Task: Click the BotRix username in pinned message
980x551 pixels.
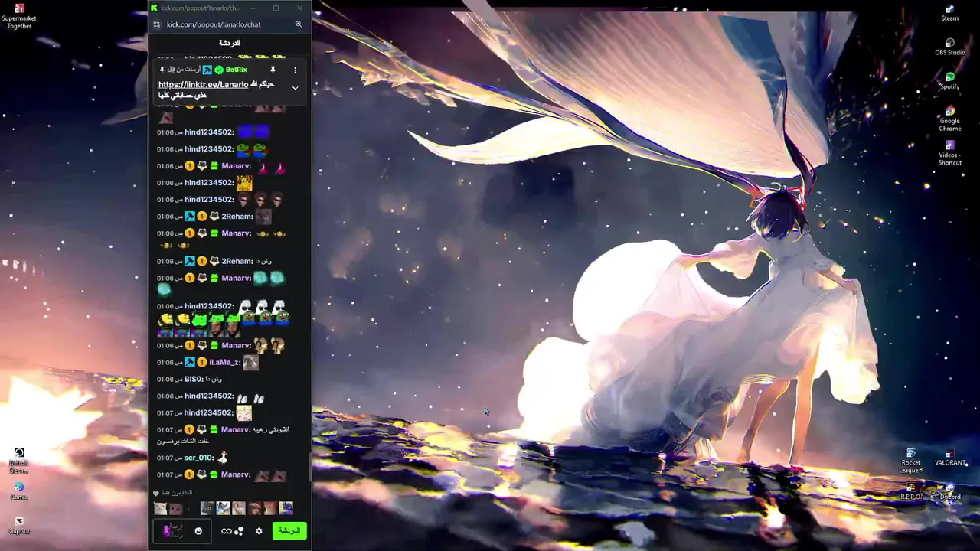Action: pyautogui.click(x=236, y=70)
